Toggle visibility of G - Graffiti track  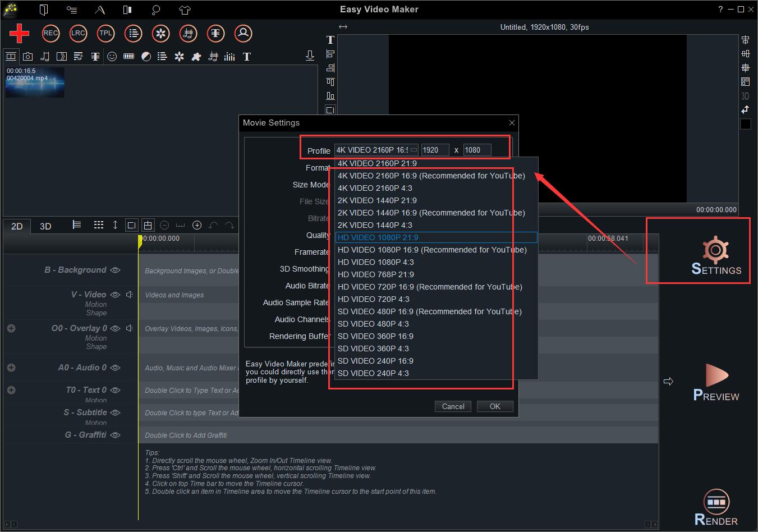[116, 435]
